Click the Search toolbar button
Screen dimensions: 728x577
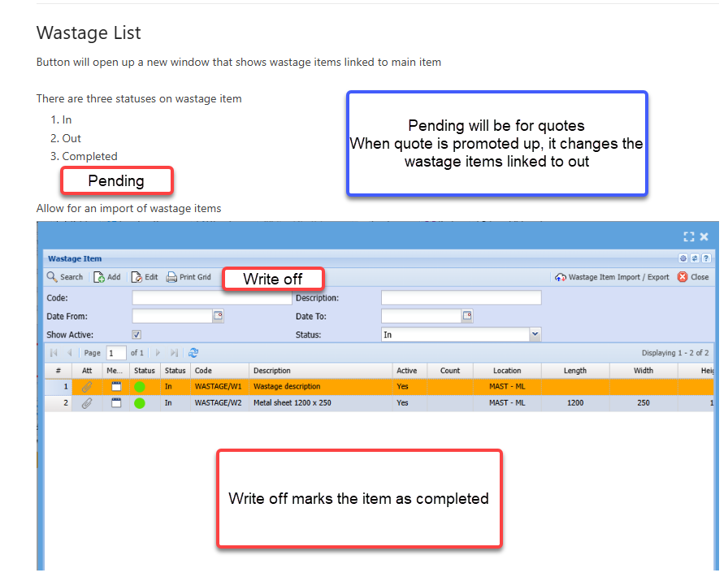pos(65,277)
